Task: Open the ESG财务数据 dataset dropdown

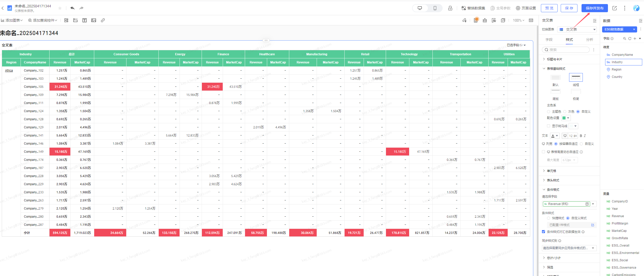Action: 620,29
